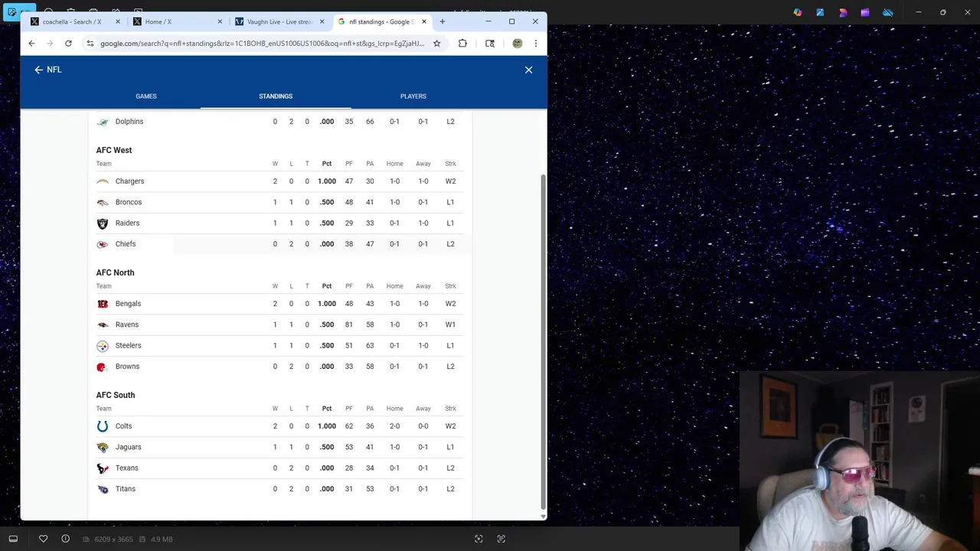980x551 pixels.
Task: Click the AFC West division heading
Action: [x=114, y=150]
